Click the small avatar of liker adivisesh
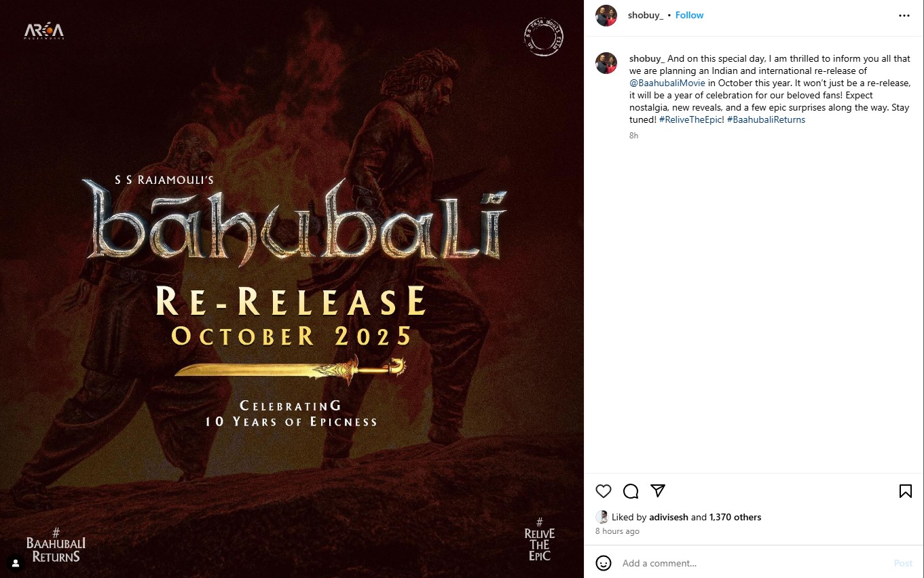 (602, 517)
